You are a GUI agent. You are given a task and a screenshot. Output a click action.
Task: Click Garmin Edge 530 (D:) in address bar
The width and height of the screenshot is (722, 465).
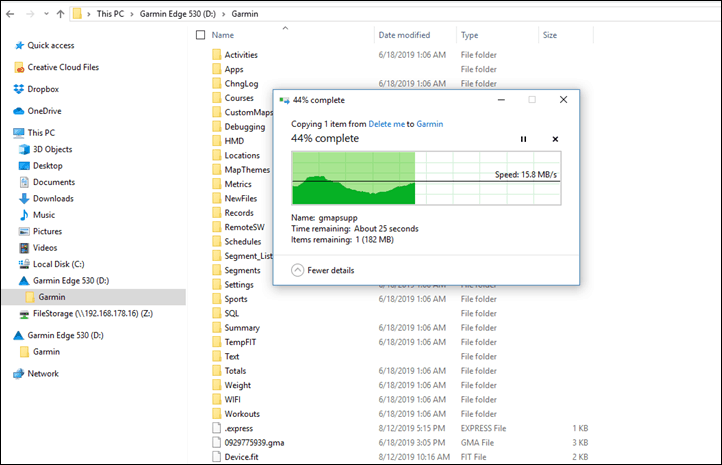pos(178,14)
